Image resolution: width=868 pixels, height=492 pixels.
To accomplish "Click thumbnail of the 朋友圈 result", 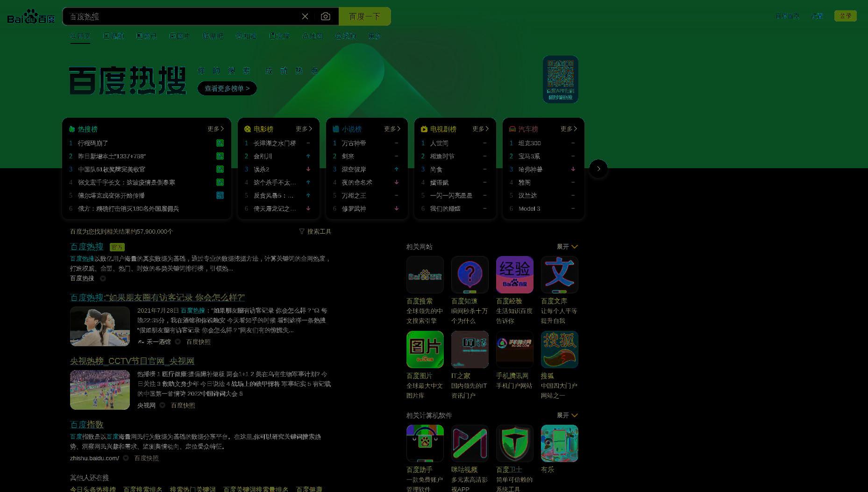I will (x=100, y=326).
